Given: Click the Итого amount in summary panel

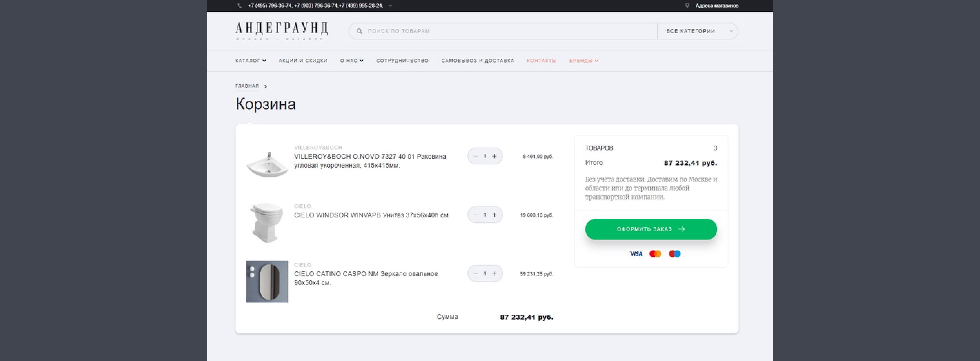Looking at the screenshot, I should point(690,163).
